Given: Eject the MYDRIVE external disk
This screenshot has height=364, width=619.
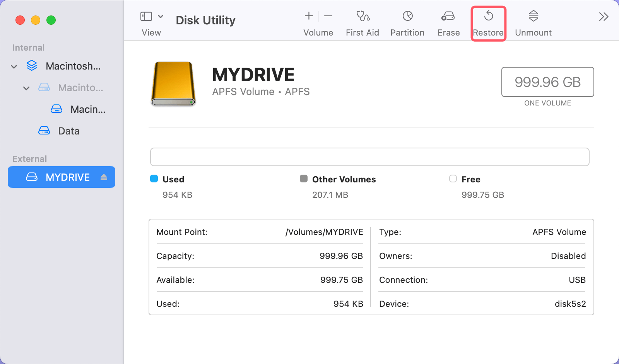Looking at the screenshot, I should [103, 177].
